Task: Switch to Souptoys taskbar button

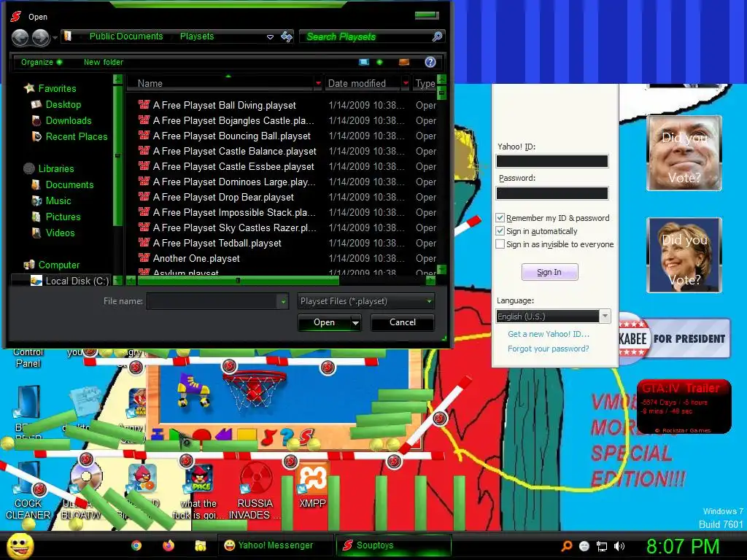Action: tap(393, 545)
